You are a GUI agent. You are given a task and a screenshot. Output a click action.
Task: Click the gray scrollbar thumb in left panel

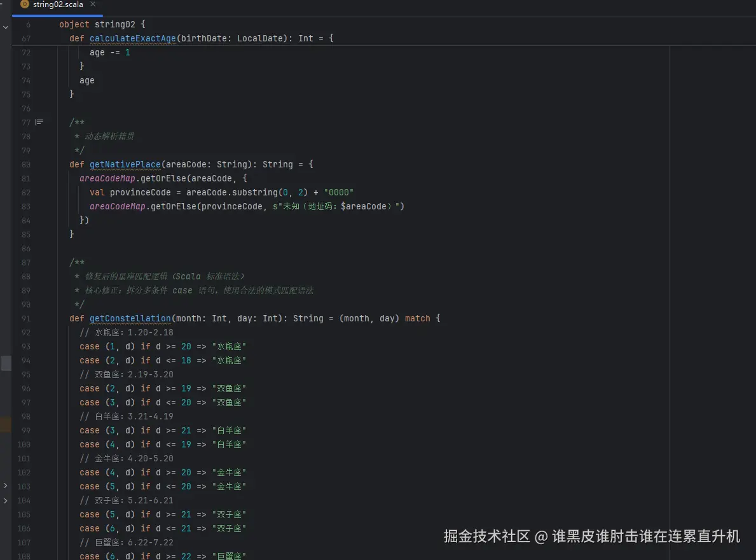click(6, 363)
